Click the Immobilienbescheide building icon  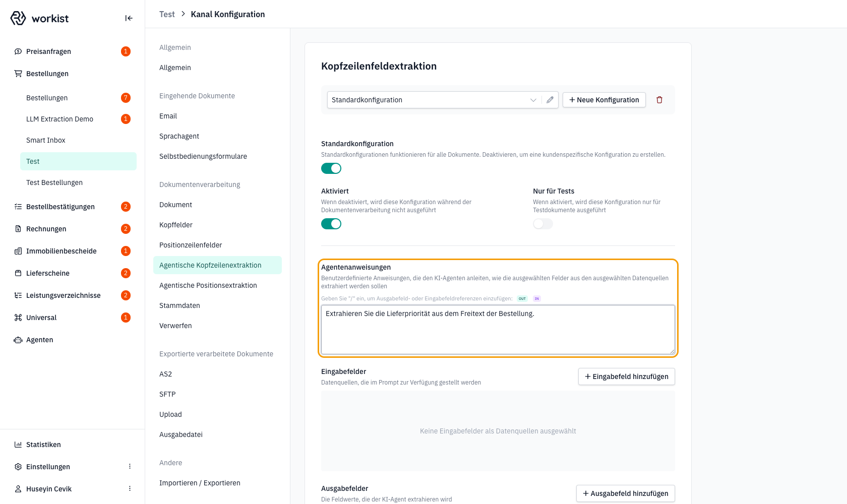click(x=18, y=251)
